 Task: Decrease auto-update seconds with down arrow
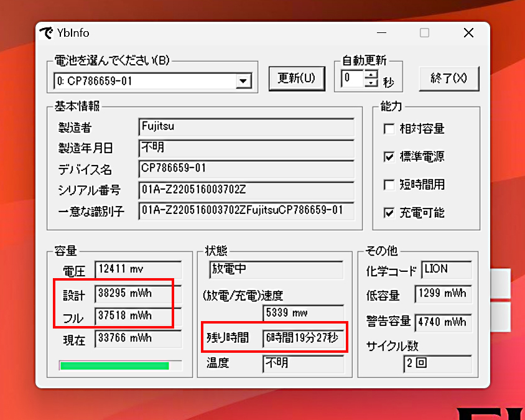(x=371, y=82)
